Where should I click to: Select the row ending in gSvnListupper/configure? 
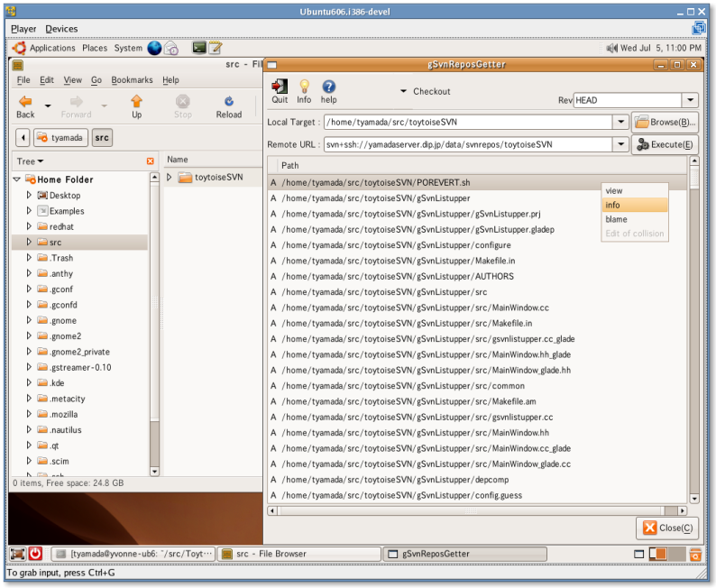coord(477,245)
